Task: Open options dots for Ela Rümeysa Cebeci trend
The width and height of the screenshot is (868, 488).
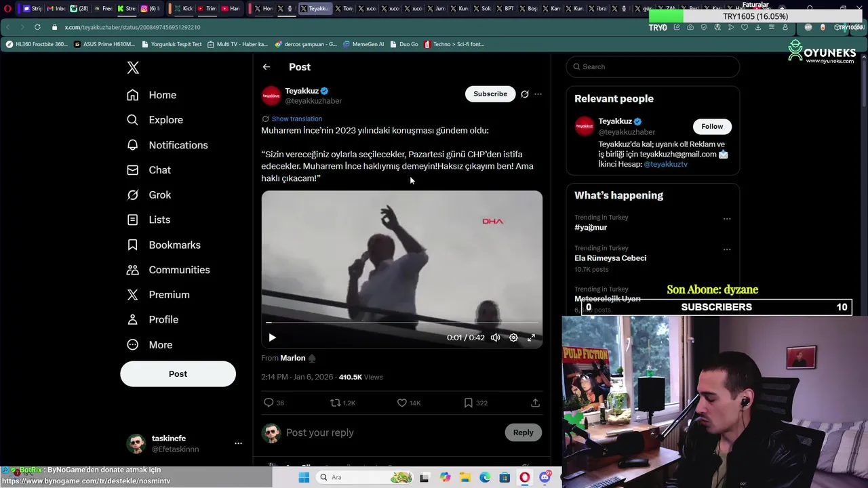Action: pos(727,249)
